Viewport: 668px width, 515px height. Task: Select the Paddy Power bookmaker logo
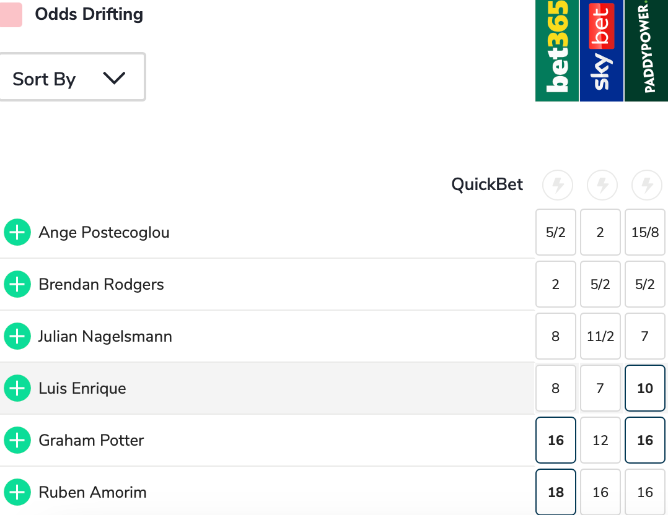646,50
